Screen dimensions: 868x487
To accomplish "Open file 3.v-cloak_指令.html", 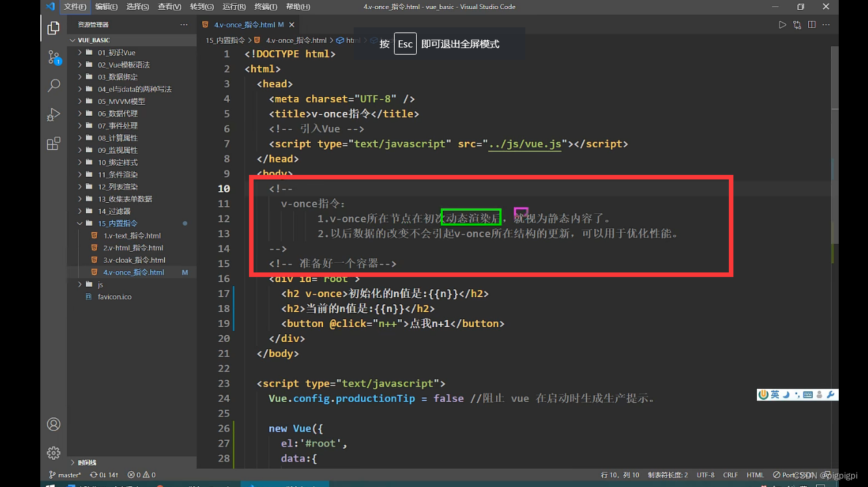I will (131, 260).
